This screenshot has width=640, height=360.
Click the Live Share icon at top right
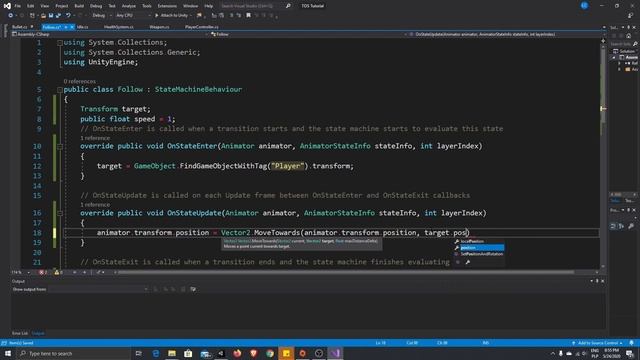(x=630, y=16)
